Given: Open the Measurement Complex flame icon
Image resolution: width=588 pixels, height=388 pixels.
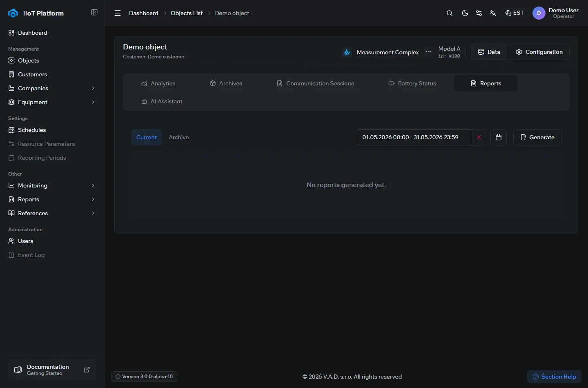Looking at the screenshot, I should [347, 52].
